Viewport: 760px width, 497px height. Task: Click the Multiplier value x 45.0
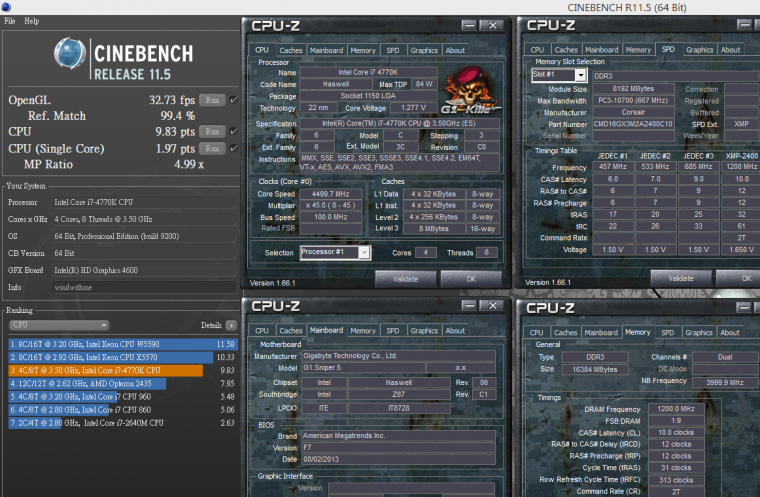click(x=330, y=206)
